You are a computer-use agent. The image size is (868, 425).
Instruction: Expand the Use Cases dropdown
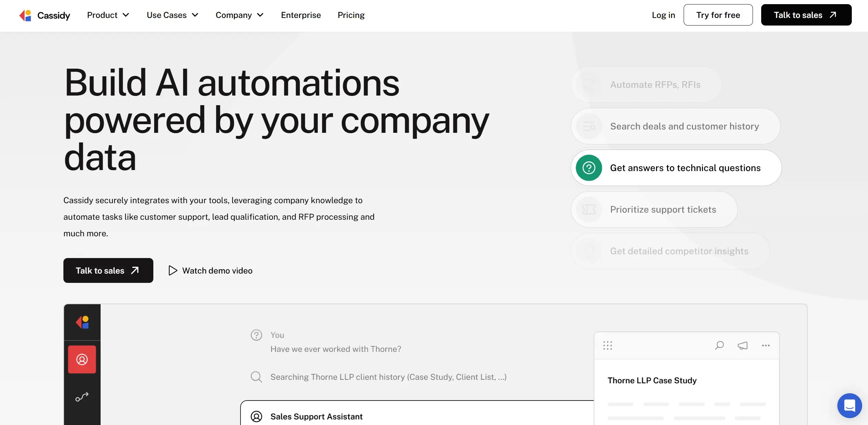pos(172,15)
